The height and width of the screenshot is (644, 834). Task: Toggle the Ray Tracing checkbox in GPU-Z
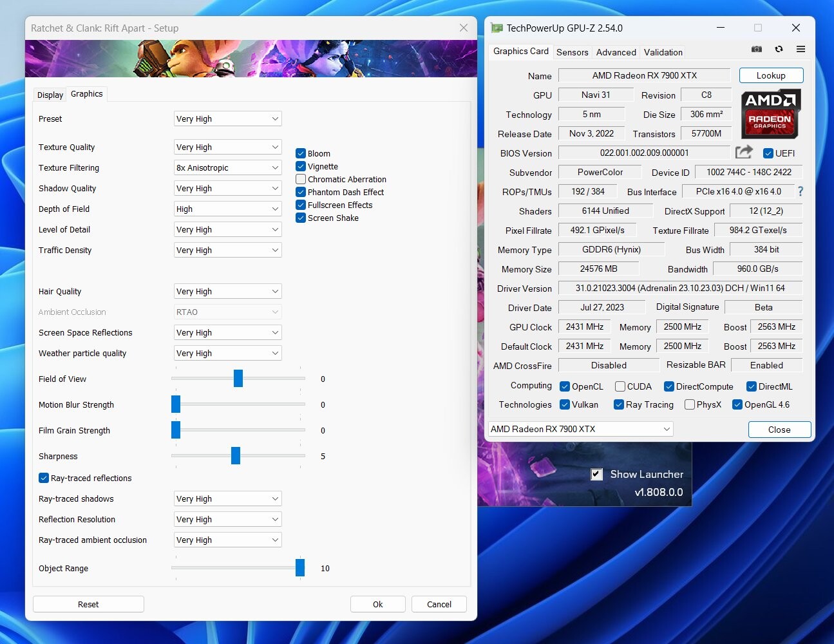tap(619, 404)
